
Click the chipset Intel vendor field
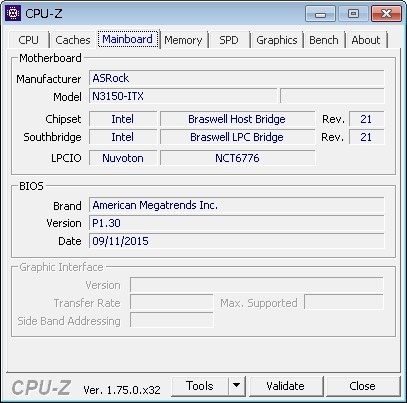pos(123,119)
